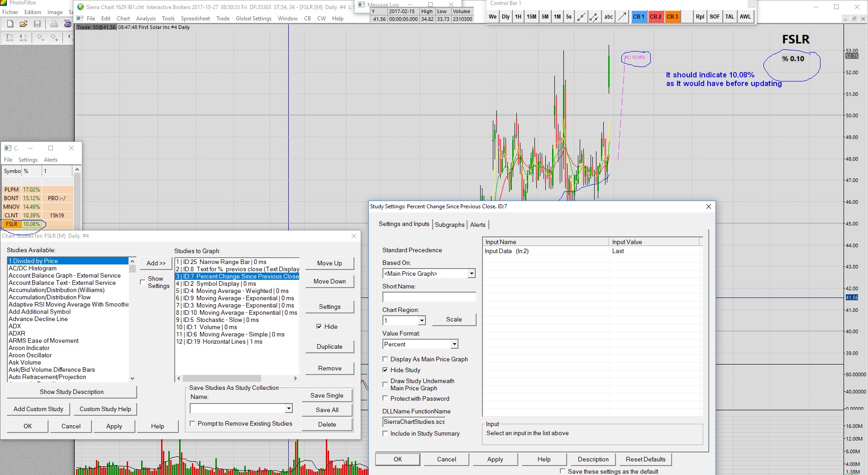Click PhotoFiltre's new document icon
The height and width of the screenshot is (475, 868).
tap(10, 24)
